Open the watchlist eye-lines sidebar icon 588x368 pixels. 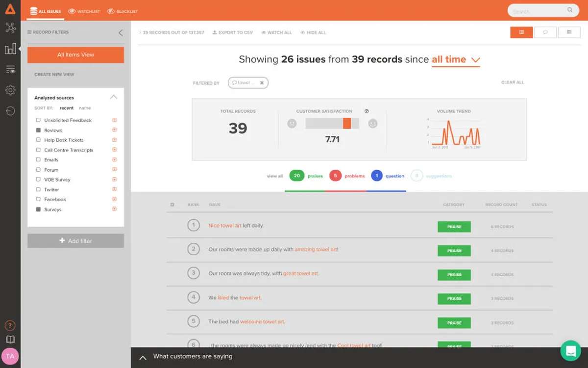pyautogui.click(x=10, y=70)
